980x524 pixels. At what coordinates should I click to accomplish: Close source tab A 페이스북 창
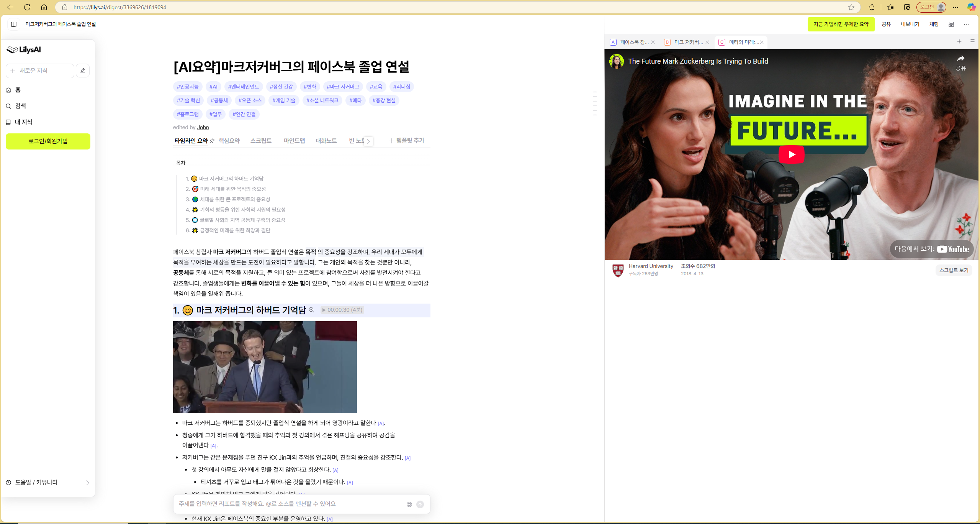(653, 42)
